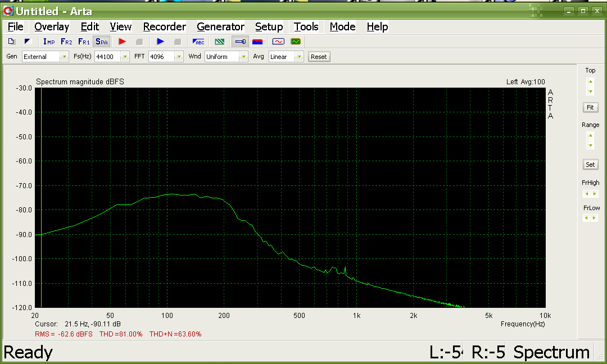The image size is (607, 364).
Task: Open the Tools menu
Action: coord(306,27)
